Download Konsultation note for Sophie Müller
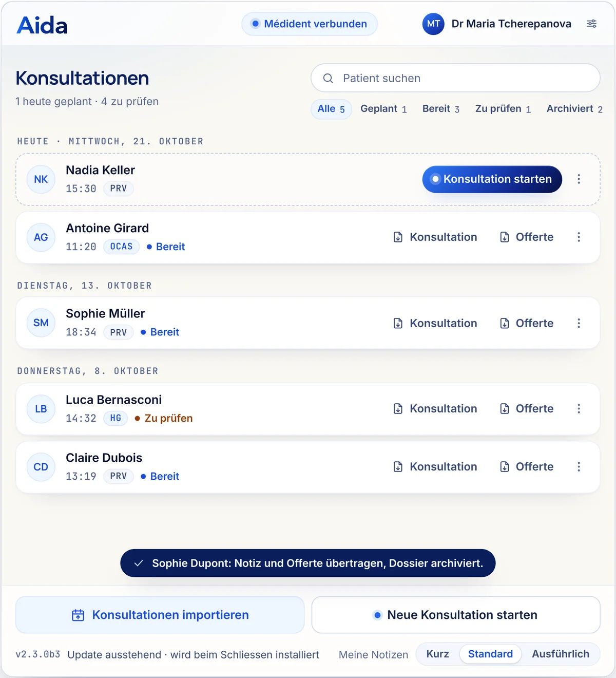This screenshot has width=616, height=678. pyautogui.click(x=435, y=323)
